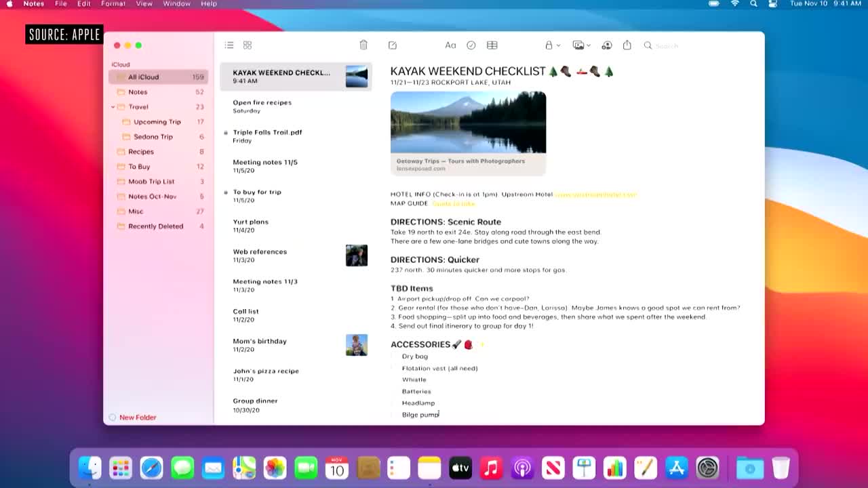Share the note via share icon
The height and width of the screenshot is (488, 868).
click(627, 45)
